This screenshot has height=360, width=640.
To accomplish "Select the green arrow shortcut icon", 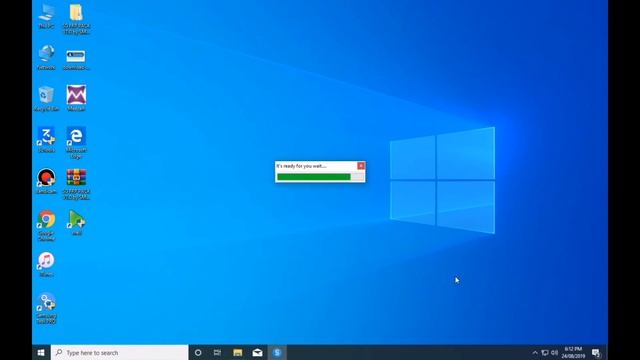I will (76, 223).
